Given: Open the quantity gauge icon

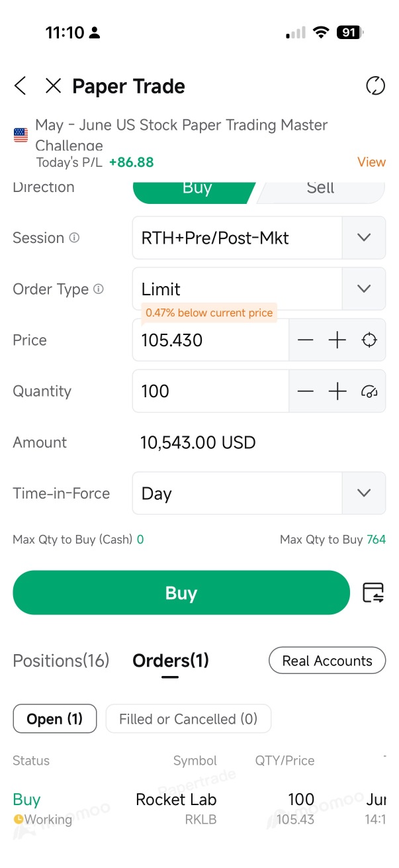Looking at the screenshot, I should [369, 391].
